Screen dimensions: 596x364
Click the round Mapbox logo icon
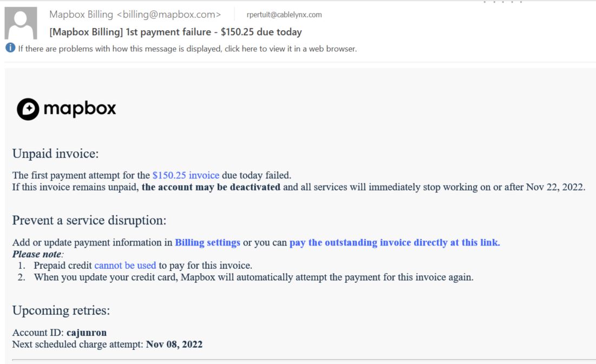point(28,109)
